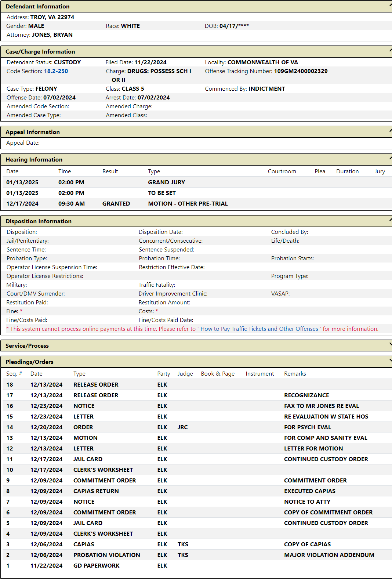
Task: Click judge JRC in sequence 14
Action: 182,427
